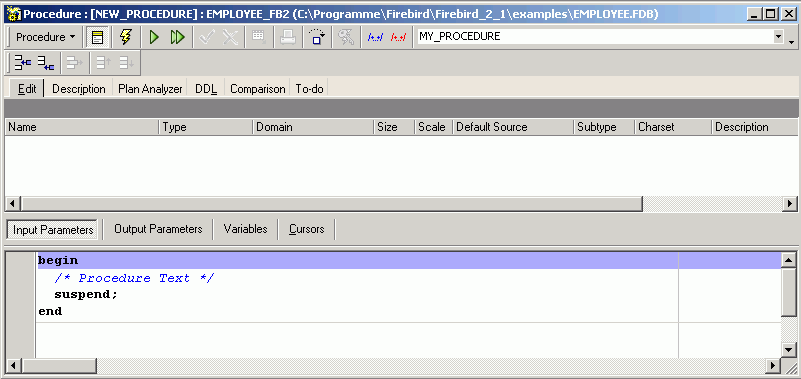Click parameter grid left scroll arrow
The width and height of the screenshot is (801, 379).
click(x=13, y=204)
